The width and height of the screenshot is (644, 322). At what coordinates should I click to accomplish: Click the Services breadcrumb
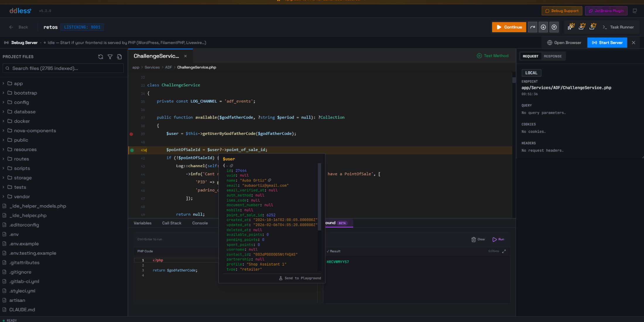pos(152,67)
